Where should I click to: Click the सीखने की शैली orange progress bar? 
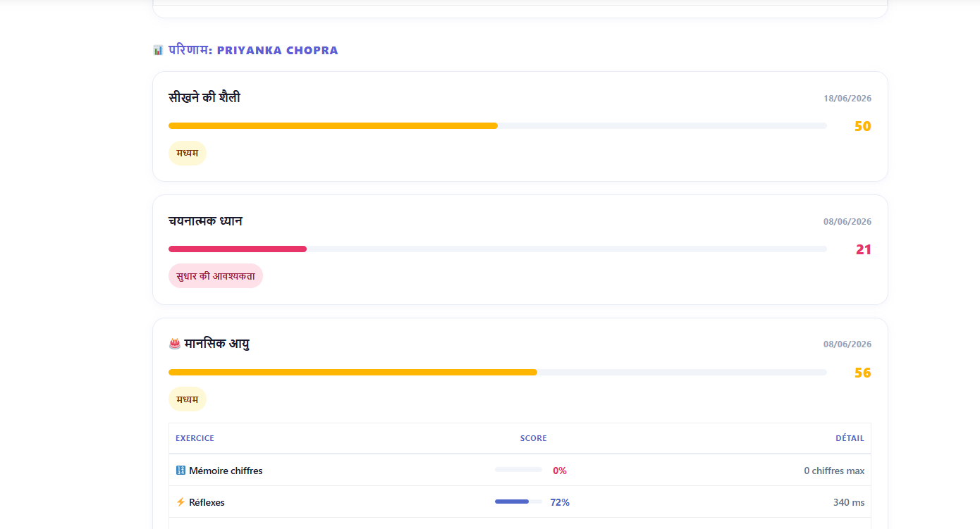(498, 125)
